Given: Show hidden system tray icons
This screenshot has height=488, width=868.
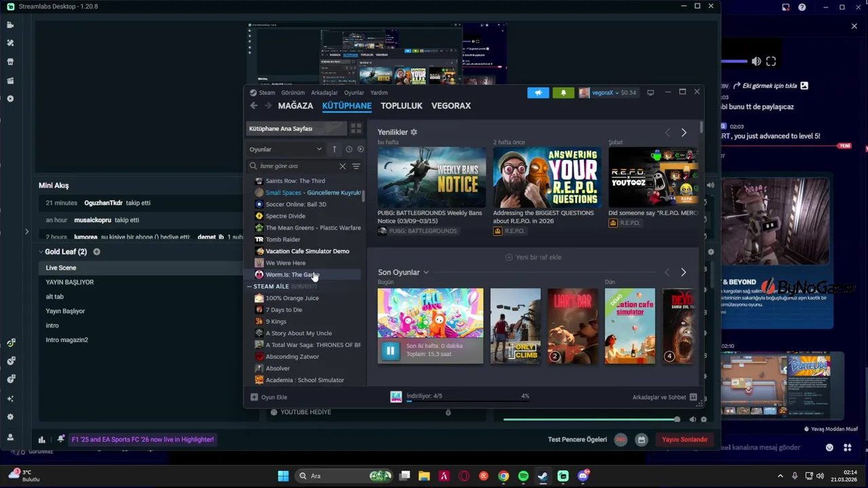Looking at the screenshot, I should coord(780,476).
